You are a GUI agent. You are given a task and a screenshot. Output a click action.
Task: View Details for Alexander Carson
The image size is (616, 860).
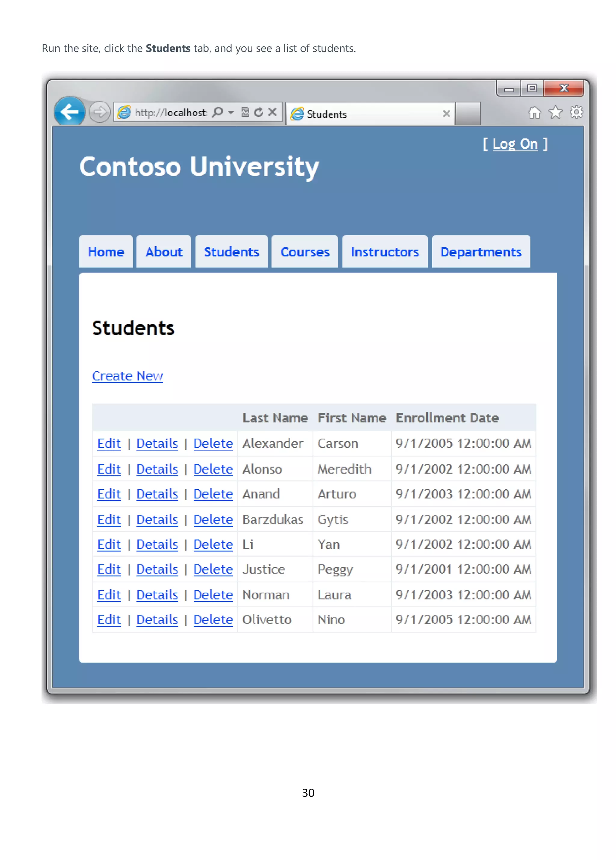click(157, 443)
